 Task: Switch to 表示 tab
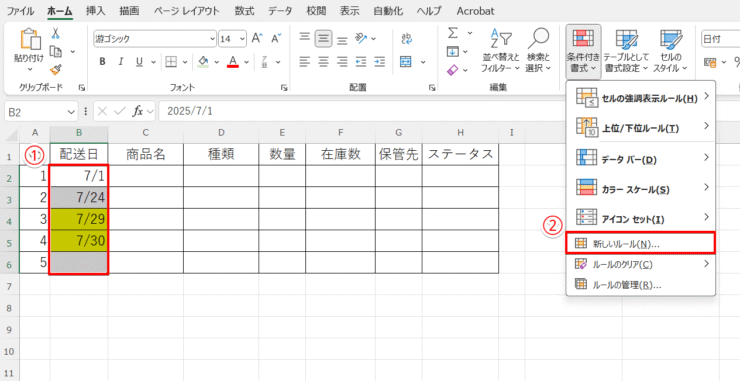click(349, 10)
